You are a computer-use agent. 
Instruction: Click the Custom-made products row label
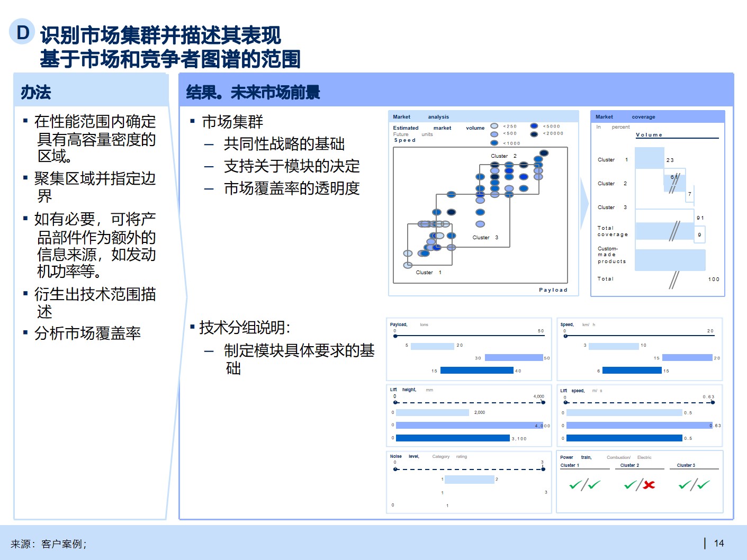click(612, 255)
